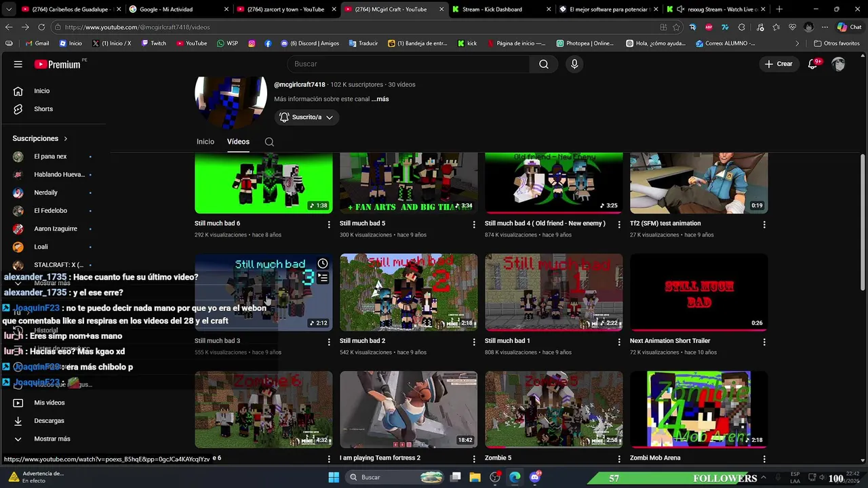Open a new browser tab

point(779,9)
